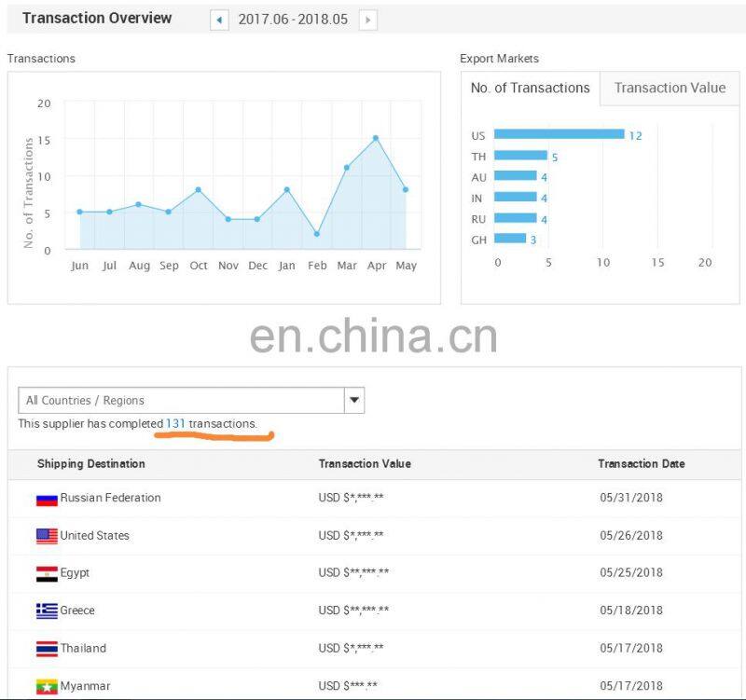This screenshot has width=746, height=700.
Task: Switch to the Transaction Value tab
Action: (670, 89)
